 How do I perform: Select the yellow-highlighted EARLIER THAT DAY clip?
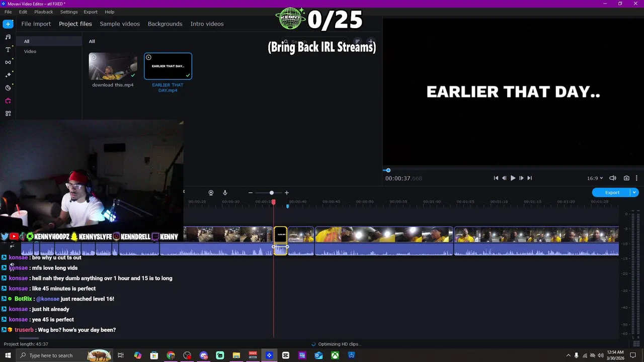click(x=280, y=241)
